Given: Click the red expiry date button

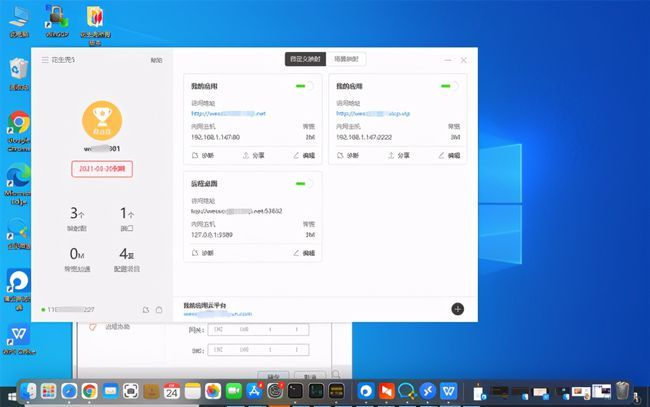Looking at the screenshot, I should pyautogui.click(x=102, y=169).
